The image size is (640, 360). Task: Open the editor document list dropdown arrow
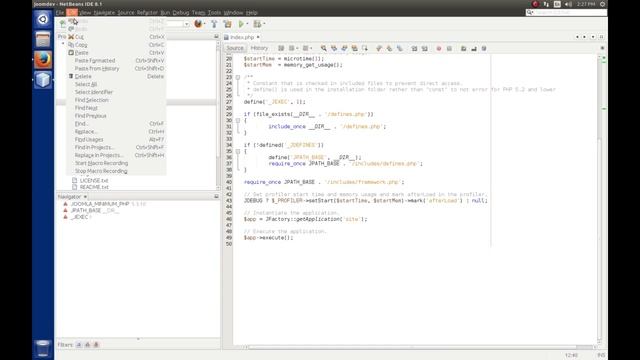[x=593, y=37]
